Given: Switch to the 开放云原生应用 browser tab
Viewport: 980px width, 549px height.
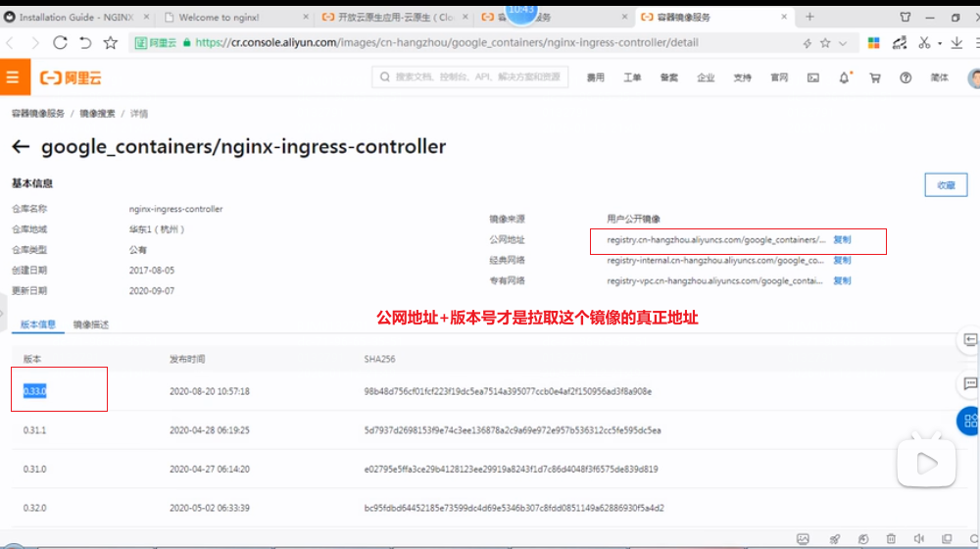Looking at the screenshot, I should (x=396, y=18).
